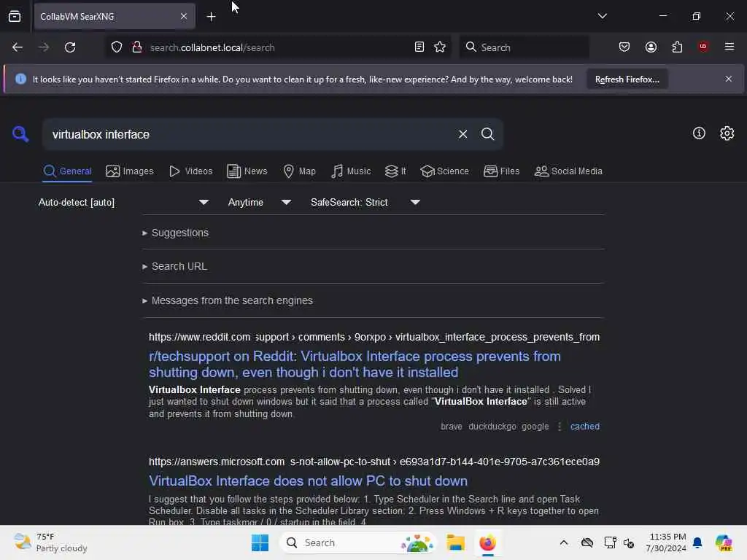This screenshot has height=560, width=747.
Task: Open uBlock Origin extension icon
Action: point(703,47)
